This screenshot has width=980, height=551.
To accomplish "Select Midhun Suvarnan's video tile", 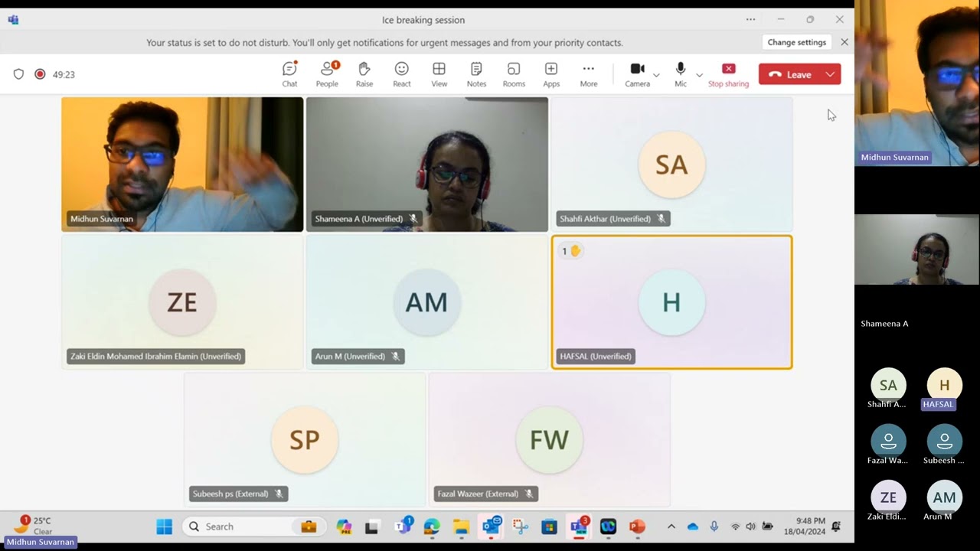I will coord(182,164).
